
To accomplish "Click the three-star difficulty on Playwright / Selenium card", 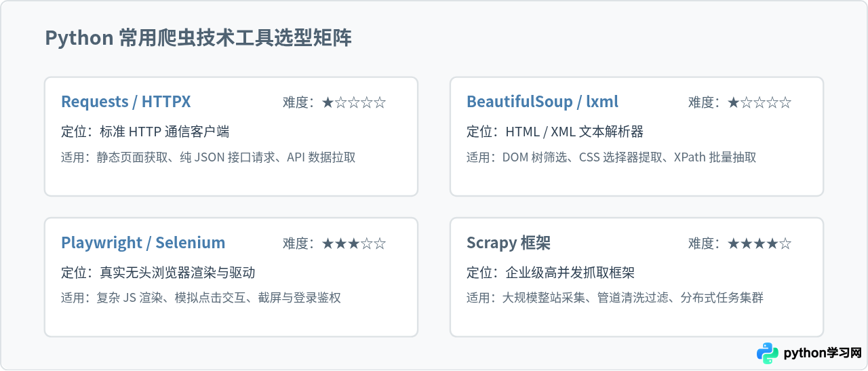I will click(x=354, y=243).
